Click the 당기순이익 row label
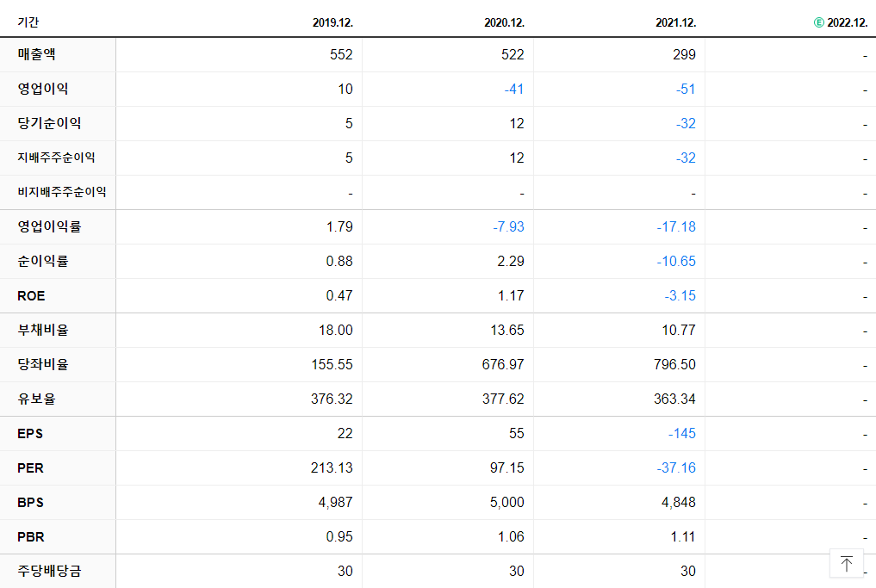 pyautogui.click(x=49, y=123)
